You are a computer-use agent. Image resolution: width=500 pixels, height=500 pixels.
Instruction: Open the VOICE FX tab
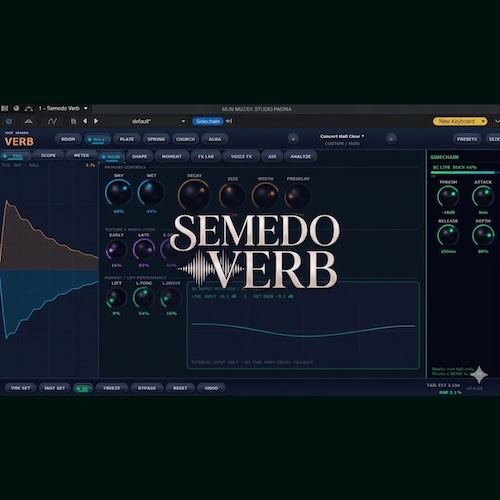tap(241, 157)
